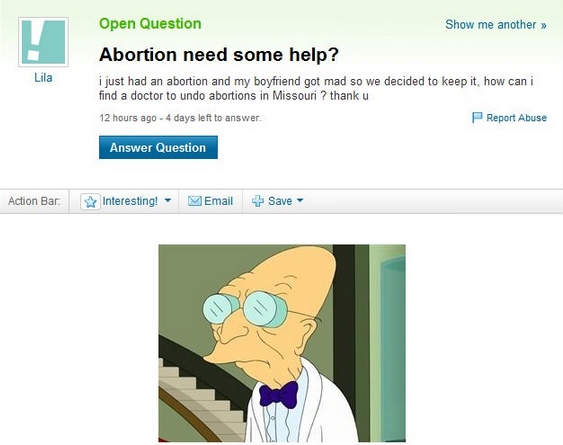Click the Report Abuse link text
The width and height of the screenshot is (563, 445).
[x=516, y=118]
